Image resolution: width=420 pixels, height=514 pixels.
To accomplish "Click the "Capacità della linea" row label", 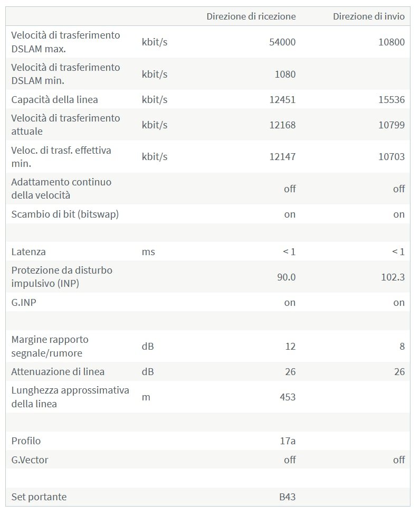I will pyautogui.click(x=54, y=99).
